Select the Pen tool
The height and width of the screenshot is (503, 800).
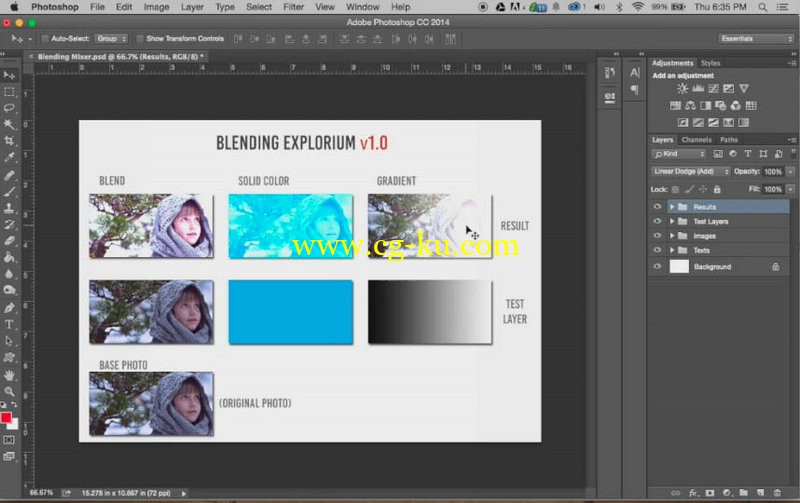pos(9,308)
